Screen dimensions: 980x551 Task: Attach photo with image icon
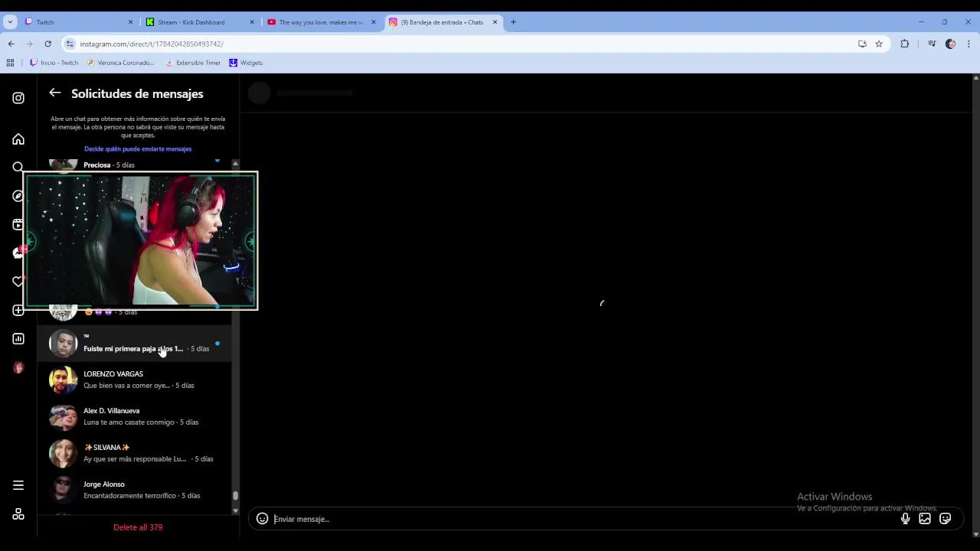[x=925, y=519]
